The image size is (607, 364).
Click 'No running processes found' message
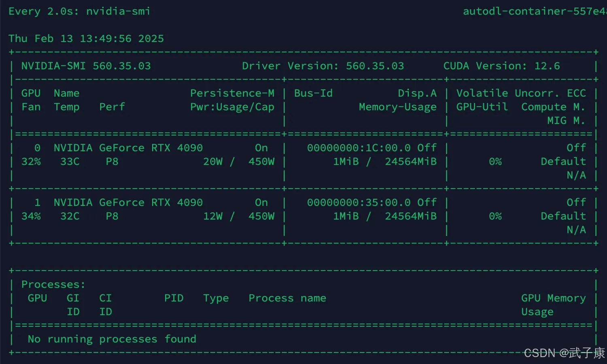pos(112,339)
